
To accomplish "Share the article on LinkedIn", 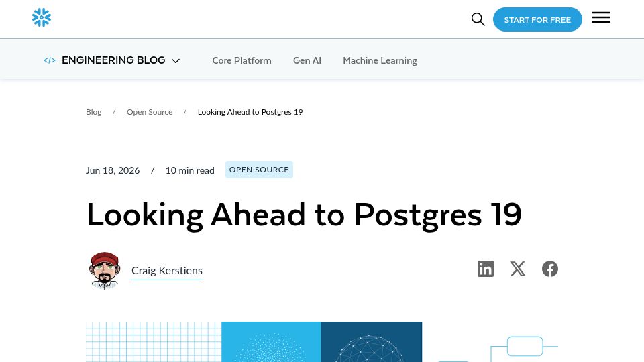I will [486, 269].
